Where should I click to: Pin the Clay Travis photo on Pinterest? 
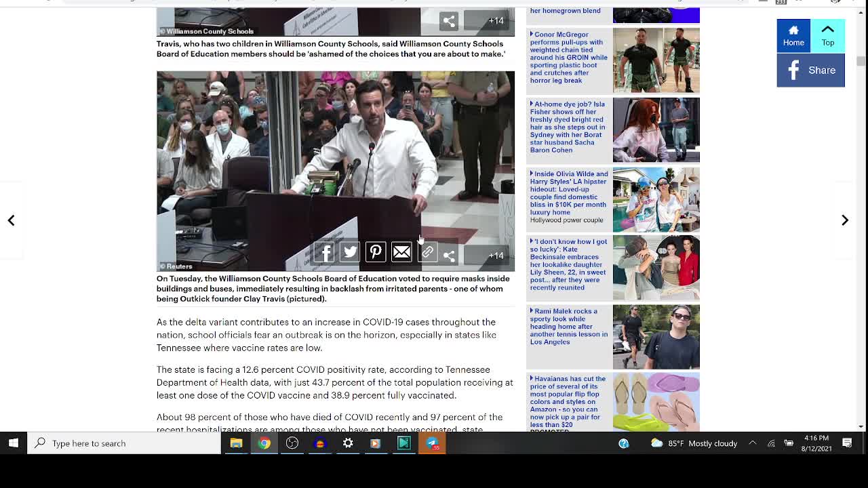(x=376, y=252)
